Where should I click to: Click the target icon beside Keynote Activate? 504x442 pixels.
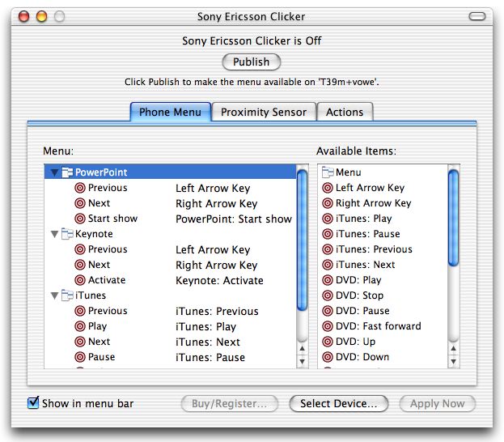(80, 280)
